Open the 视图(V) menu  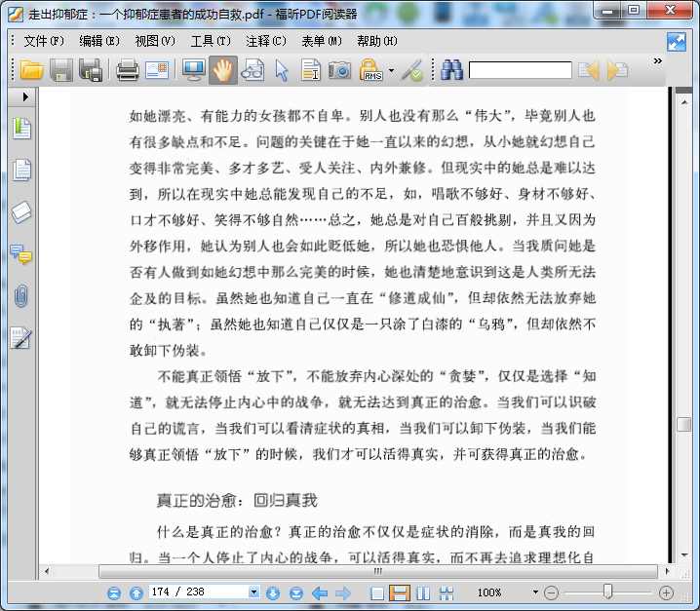(155, 41)
